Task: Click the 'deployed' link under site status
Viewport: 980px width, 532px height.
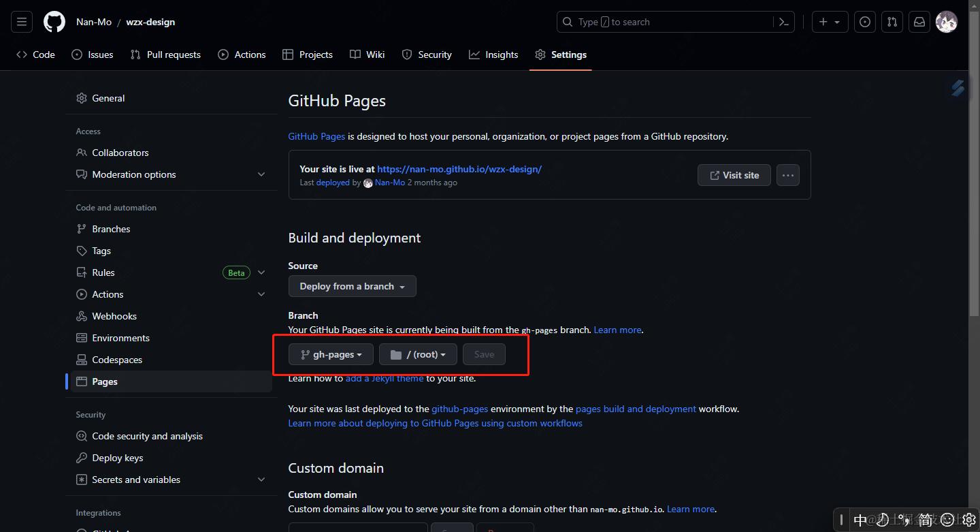Action: tap(333, 183)
